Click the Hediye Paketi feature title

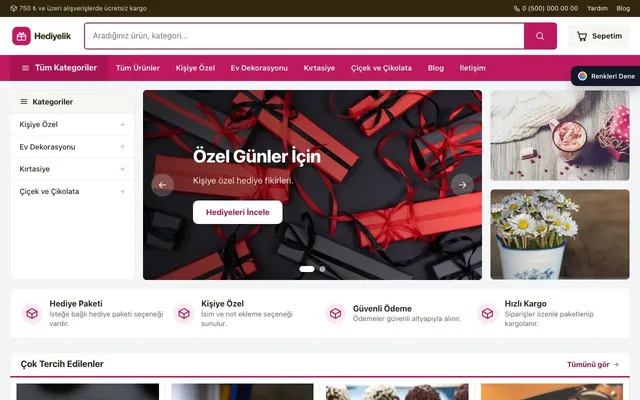point(76,304)
